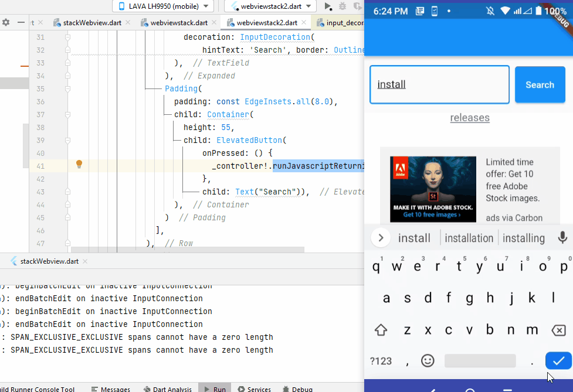
Task: Click the InputDecoration class name on line 31
Action: click(275, 38)
